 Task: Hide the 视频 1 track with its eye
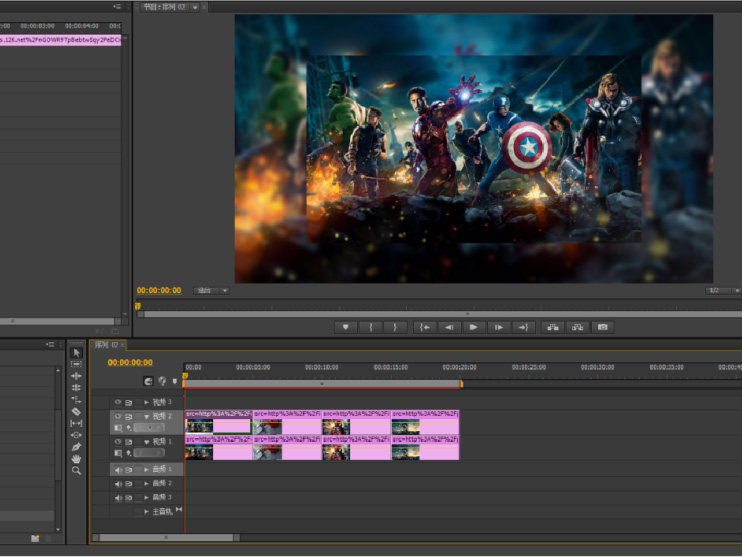pyautogui.click(x=118, y=442)
